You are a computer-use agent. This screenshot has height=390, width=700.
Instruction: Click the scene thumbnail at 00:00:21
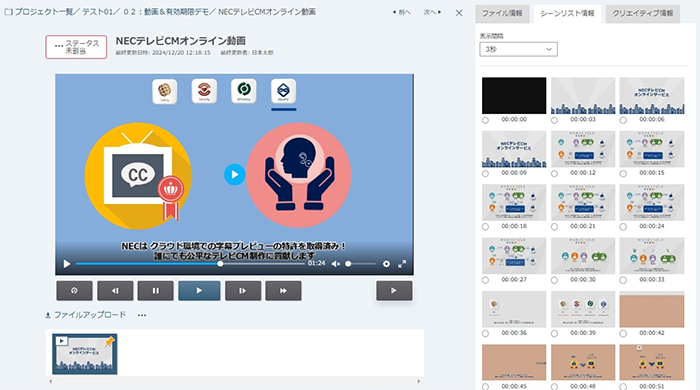[x=583, y=202]
